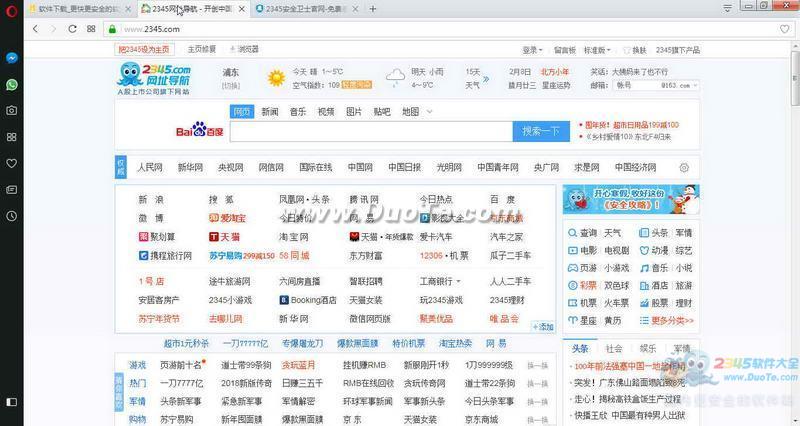800x426 pixels.
Task: Click the sunny weather icon
Action: [x=276, y=78]
